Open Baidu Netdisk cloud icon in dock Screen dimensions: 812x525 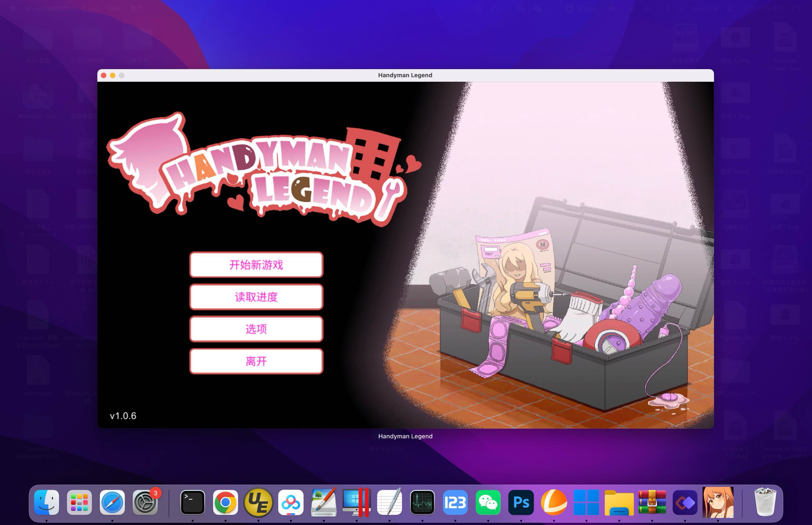(x=291, y=502)
